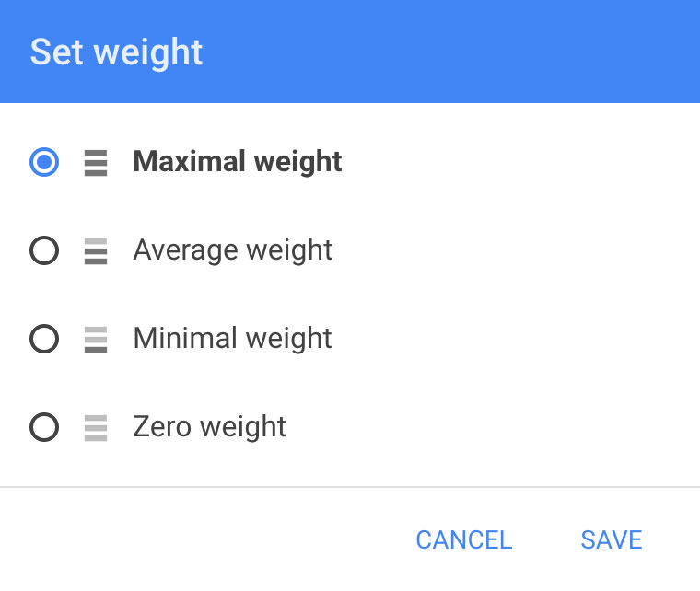Viewport: 700px width, 591px height.
Task: Click the Average weight bars icon
Action: pyautogui.click(x=96, y=251)
